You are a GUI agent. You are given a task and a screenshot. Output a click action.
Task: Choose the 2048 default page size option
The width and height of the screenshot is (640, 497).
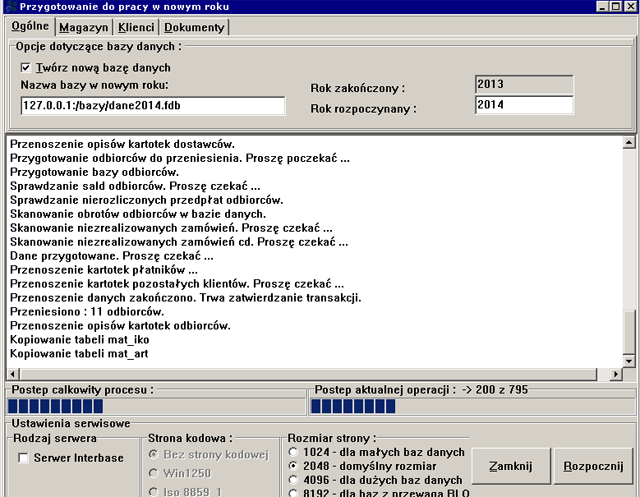click(x=293, y=465)
